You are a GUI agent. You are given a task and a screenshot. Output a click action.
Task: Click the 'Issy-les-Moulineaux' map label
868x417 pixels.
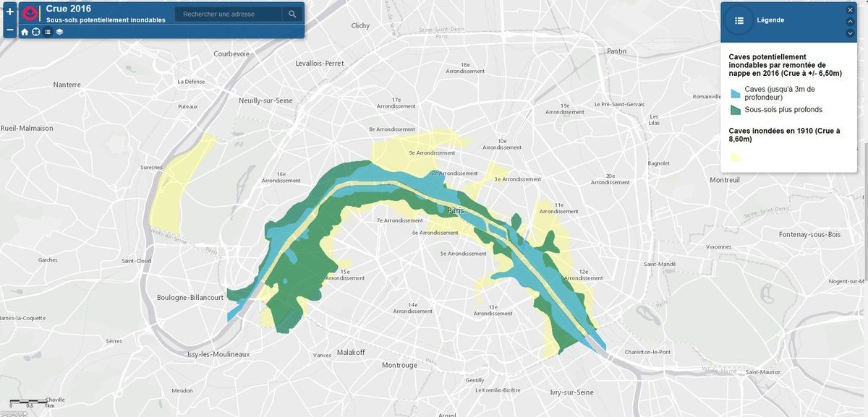coord(218,354)
